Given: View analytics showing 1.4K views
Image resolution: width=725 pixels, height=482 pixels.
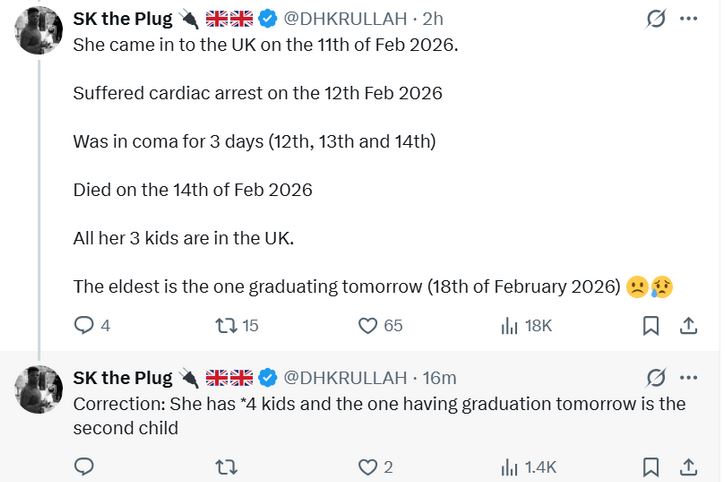Looking at the screenshot, I should point(509,467).
